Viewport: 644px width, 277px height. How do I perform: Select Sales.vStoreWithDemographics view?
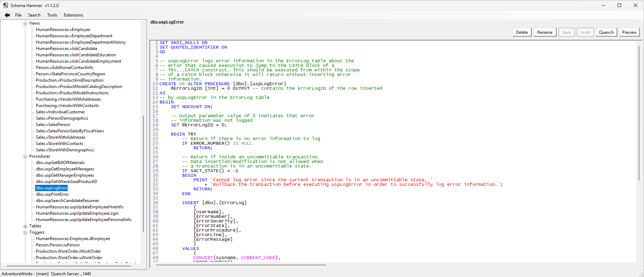65,150
